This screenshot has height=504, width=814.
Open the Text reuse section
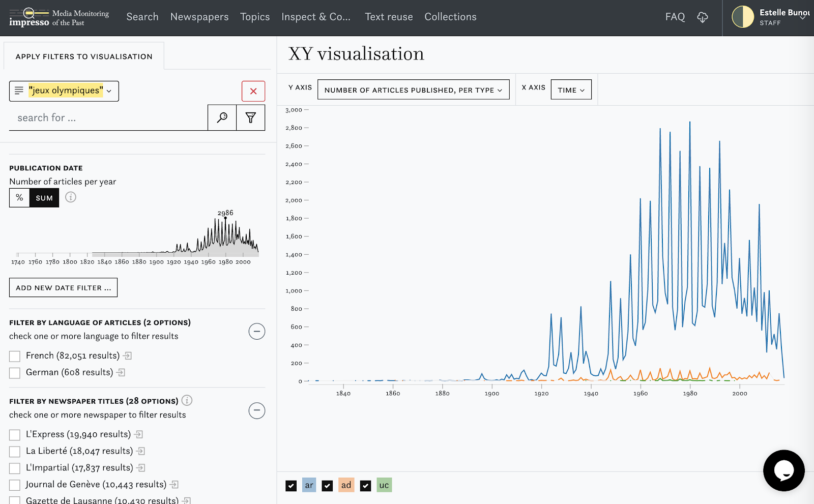coord(389,17)
